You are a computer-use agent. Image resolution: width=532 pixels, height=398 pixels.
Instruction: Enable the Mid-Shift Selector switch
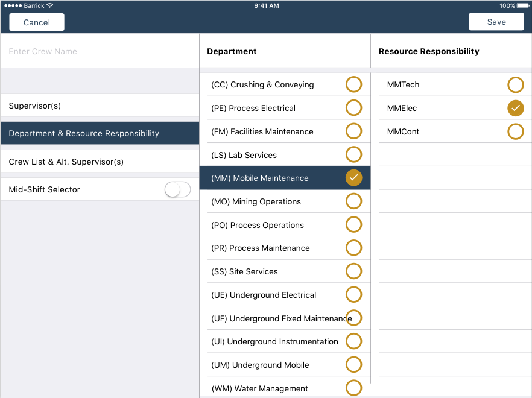(177, 189)
